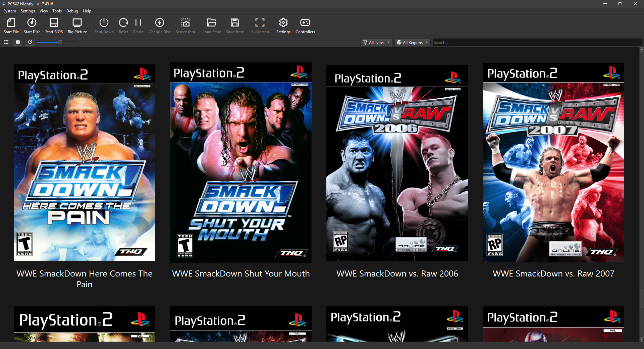This screenshot has width=644, height=349.
Task: Click 'WWE SmackDown vs. Raw 2006' title
Action: click(397, 273)
